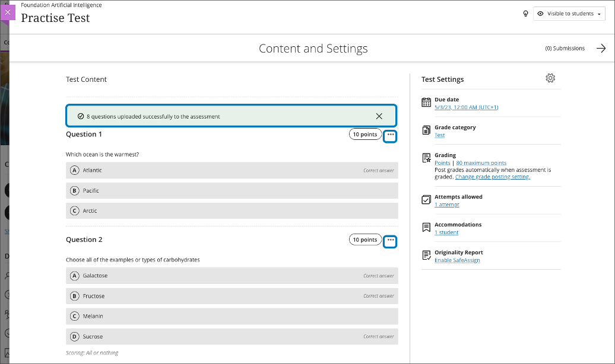This screenshot has width=615, height=364.
Task: Click the Attempts allowed checkmark icon
Action: point(426,199)
